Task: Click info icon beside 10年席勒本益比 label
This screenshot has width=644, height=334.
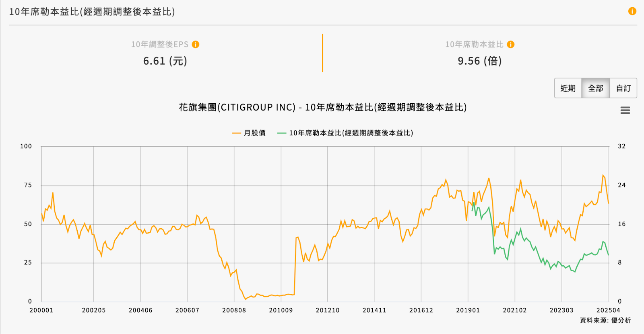Action: point(511,44)
